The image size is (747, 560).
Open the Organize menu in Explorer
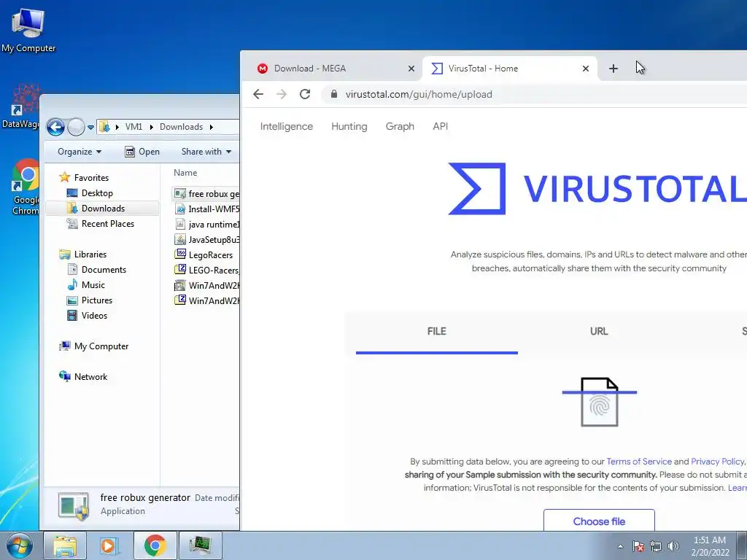pyautogui.click(x=80, y=152)
